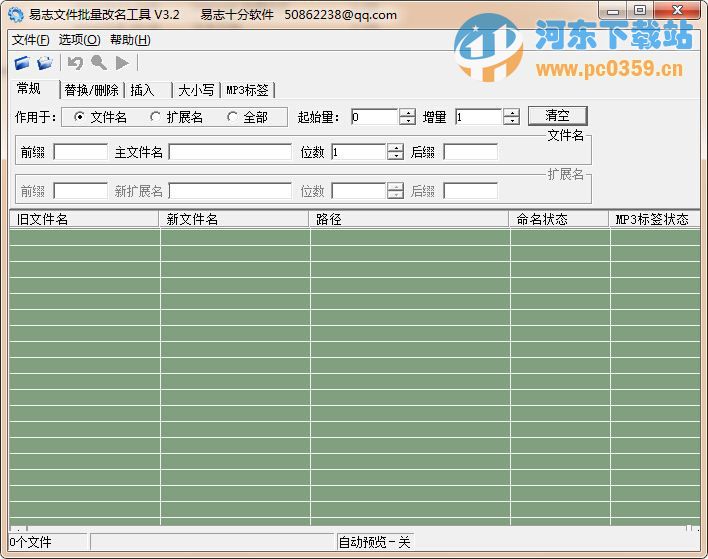Increase the 增量 value with up arrow
This screenshot has height=559, width=708.
click(511, 113)
